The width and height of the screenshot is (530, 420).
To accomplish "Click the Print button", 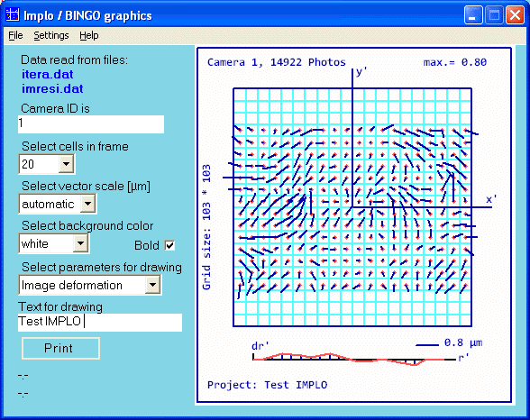I will 61,348.
